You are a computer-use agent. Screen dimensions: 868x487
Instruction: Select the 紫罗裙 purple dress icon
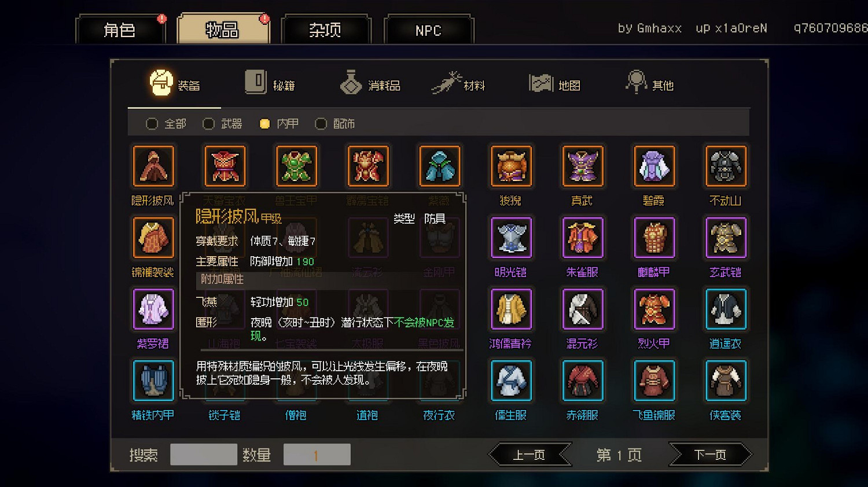coord(153,309)
